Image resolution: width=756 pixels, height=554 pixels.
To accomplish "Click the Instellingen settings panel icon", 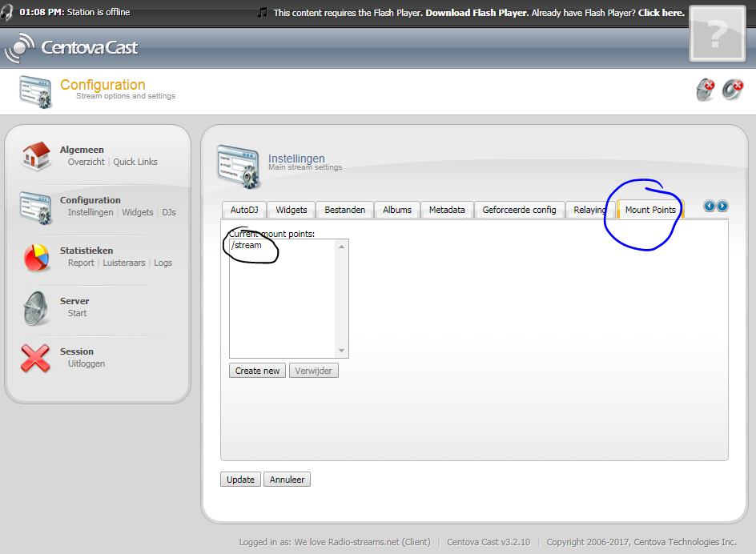I will (238, 167).
